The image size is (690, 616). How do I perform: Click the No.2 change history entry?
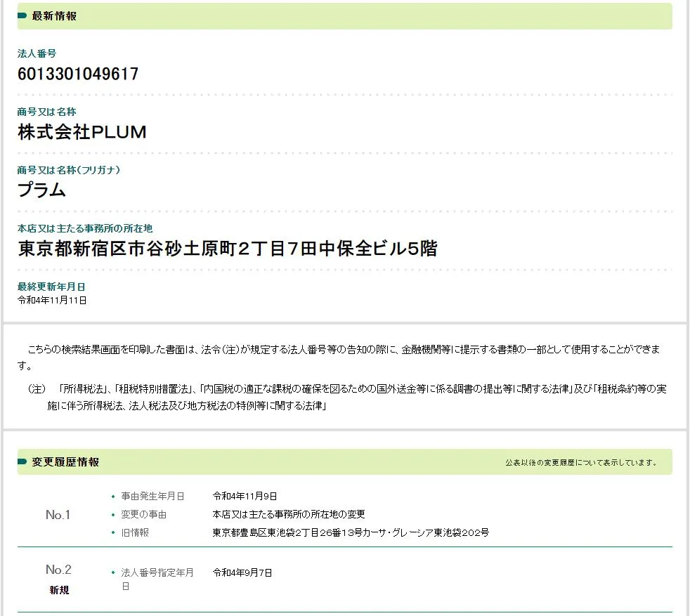click(x=58, y=570)
